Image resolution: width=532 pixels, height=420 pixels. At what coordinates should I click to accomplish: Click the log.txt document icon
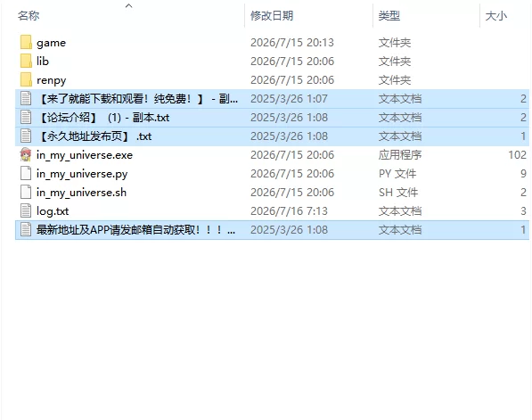point(26,210)
